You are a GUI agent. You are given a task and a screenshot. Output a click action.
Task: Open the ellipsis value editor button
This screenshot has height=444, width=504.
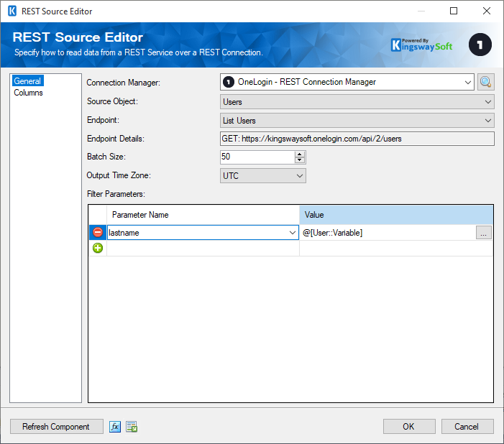[483, 233]
